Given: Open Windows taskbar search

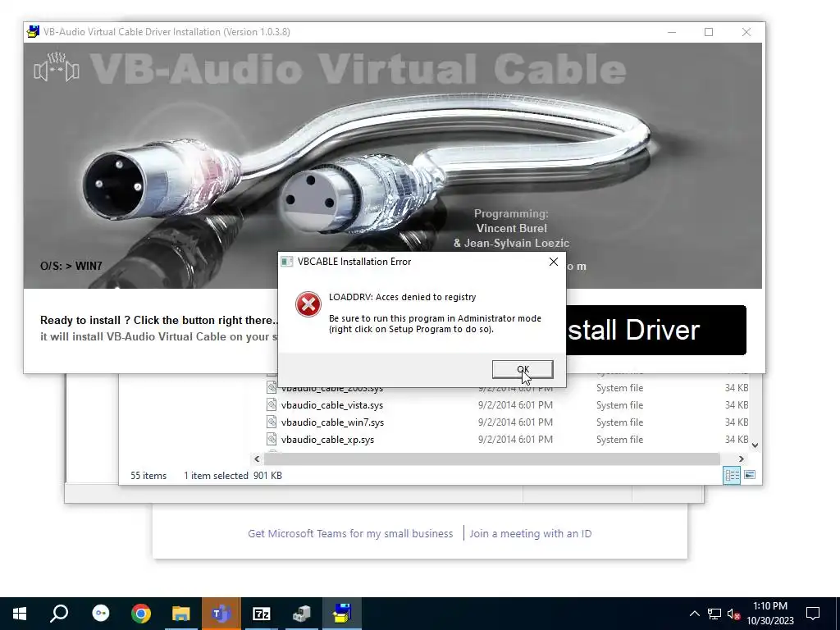Looking at the screenshot, I should tap(59, 614).
